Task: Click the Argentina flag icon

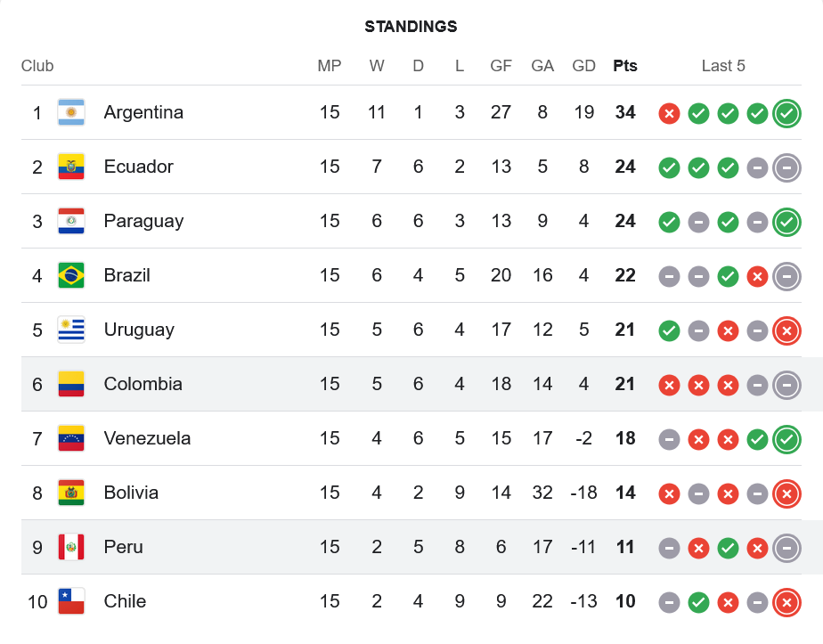Action: click(71, 113)
